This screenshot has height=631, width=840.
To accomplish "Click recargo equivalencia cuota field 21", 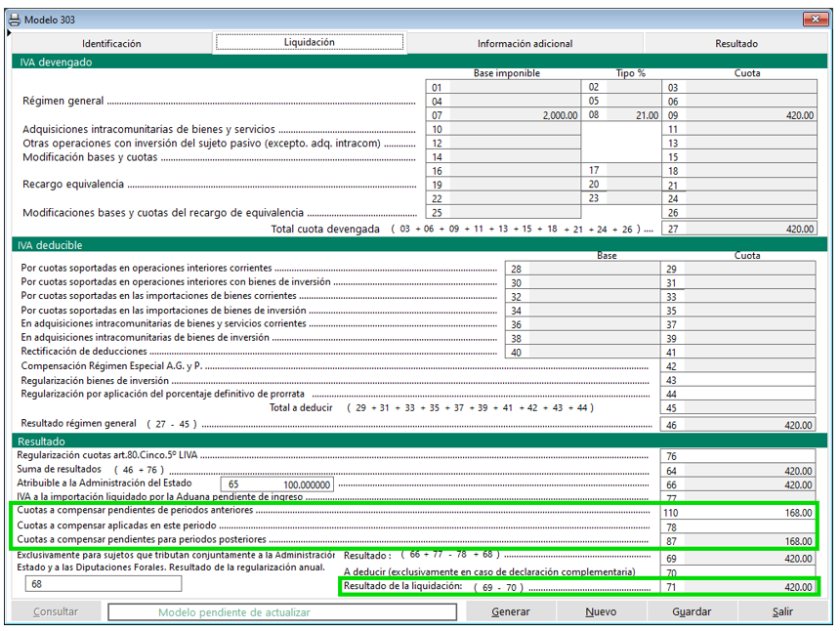I will (739, 186).
